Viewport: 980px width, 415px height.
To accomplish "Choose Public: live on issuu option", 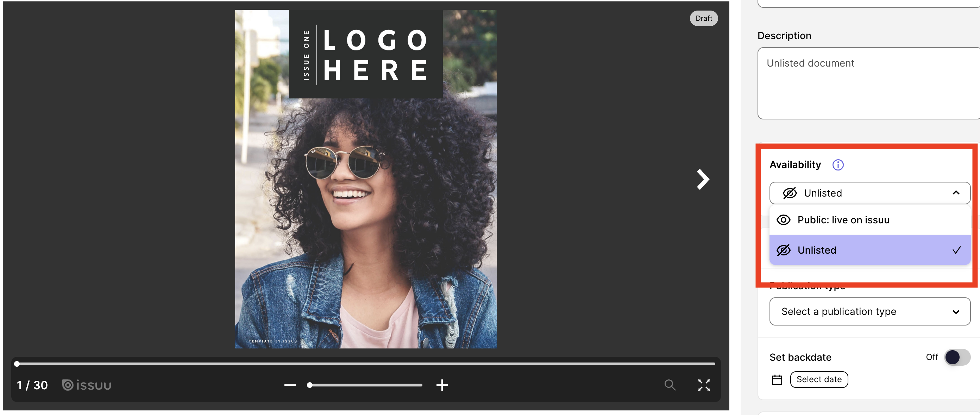I will click(x=870, y=220).
